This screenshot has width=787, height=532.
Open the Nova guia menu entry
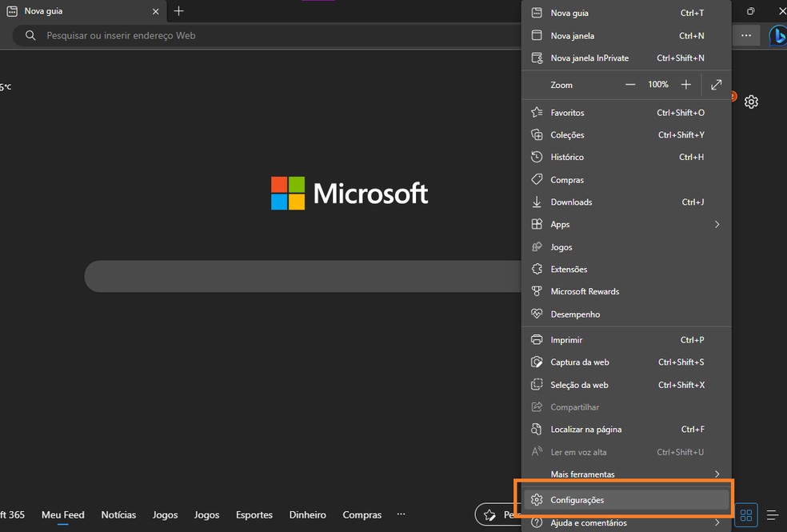pyautogui.click(x=626, y=13)
